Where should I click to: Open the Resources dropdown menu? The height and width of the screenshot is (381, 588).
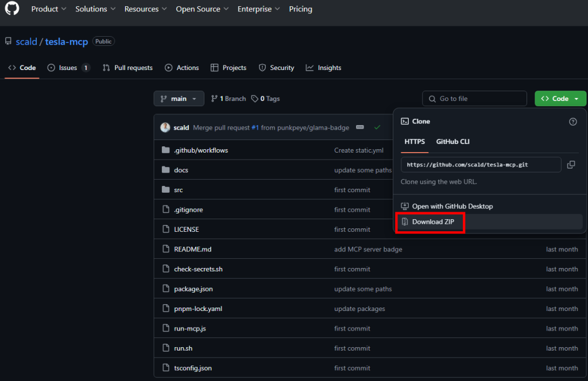coord(145,9)
